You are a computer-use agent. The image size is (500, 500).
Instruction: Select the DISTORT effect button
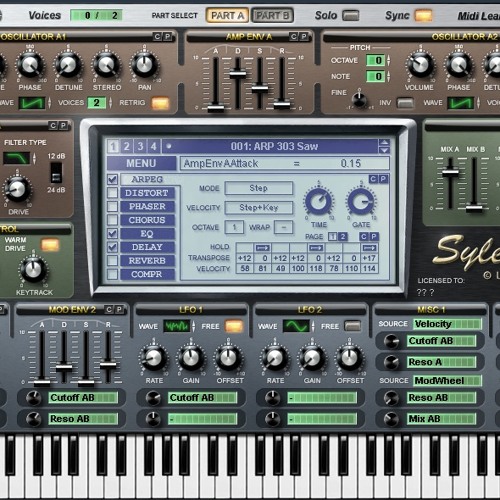[147, 193]
